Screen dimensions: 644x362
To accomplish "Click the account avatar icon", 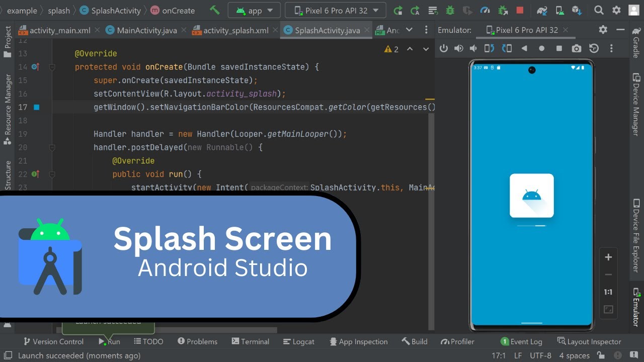I will (634, 10).
